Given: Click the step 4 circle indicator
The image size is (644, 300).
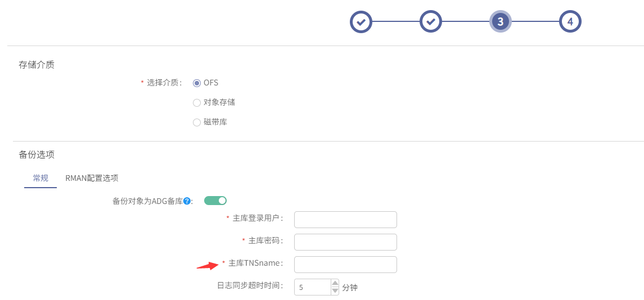Looking at the screenshot, I should (570, 21).
